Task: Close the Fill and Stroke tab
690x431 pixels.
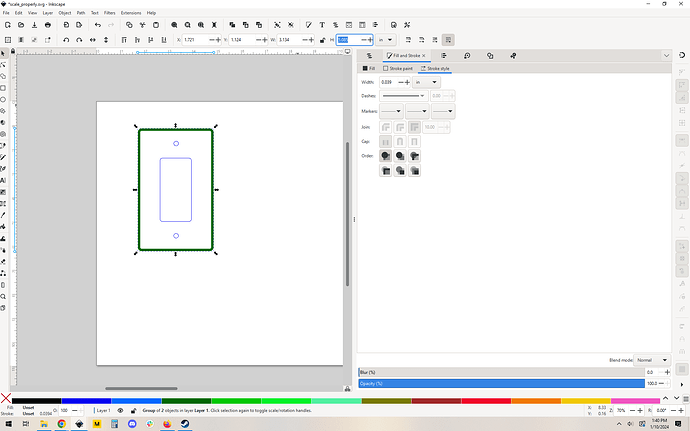Action: [424, 55]
